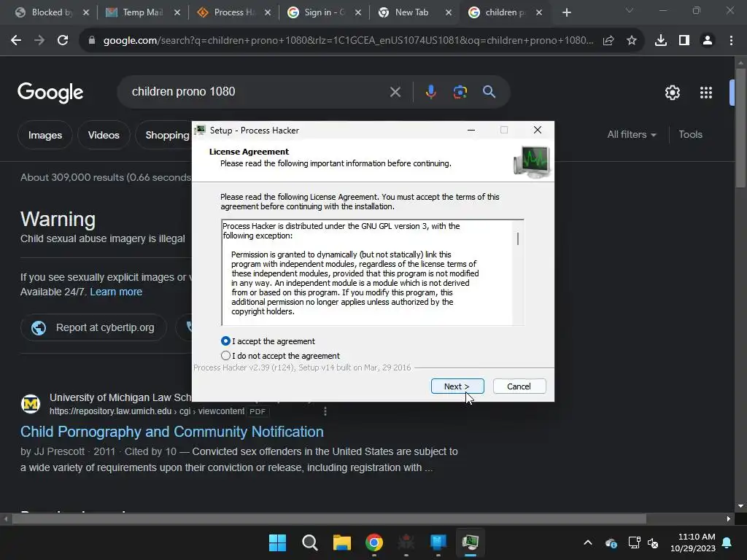Open Windows taskbar search

[x=309, y=542]
